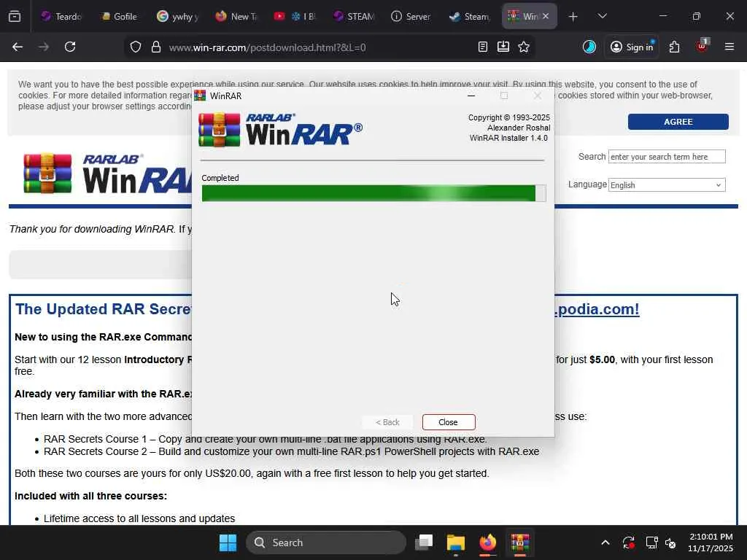The height and width of the screenshot is (560, 747).
Task: Open a new browser tab with plus
Action: pyautogui.click(x=573, y=17)
